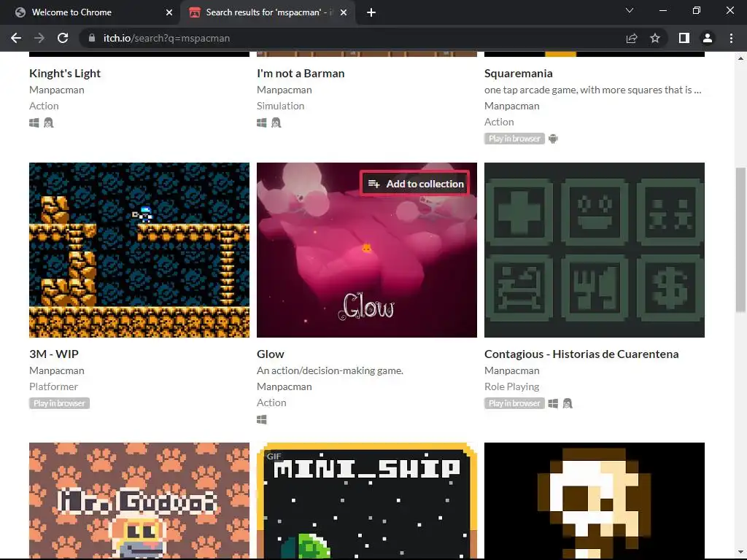747x560 pixels.
Task: Open the I'm not a Barman title
Action: click(301, 74)
